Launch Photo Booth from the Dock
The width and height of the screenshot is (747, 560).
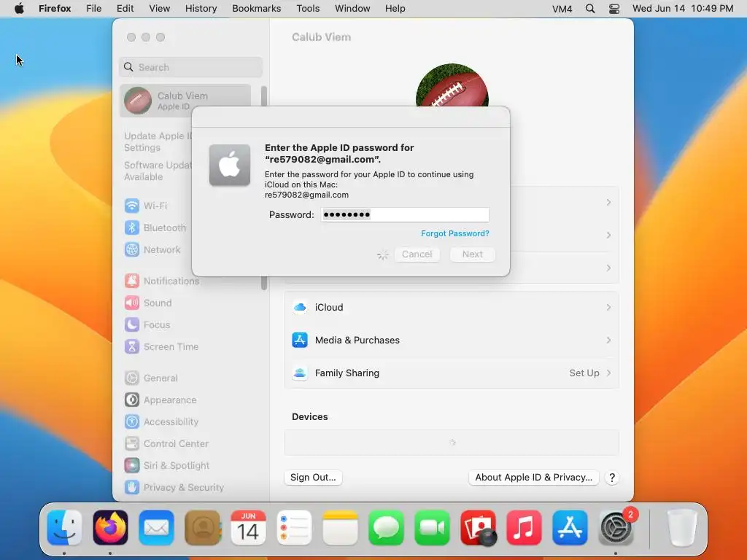(478, 528)
